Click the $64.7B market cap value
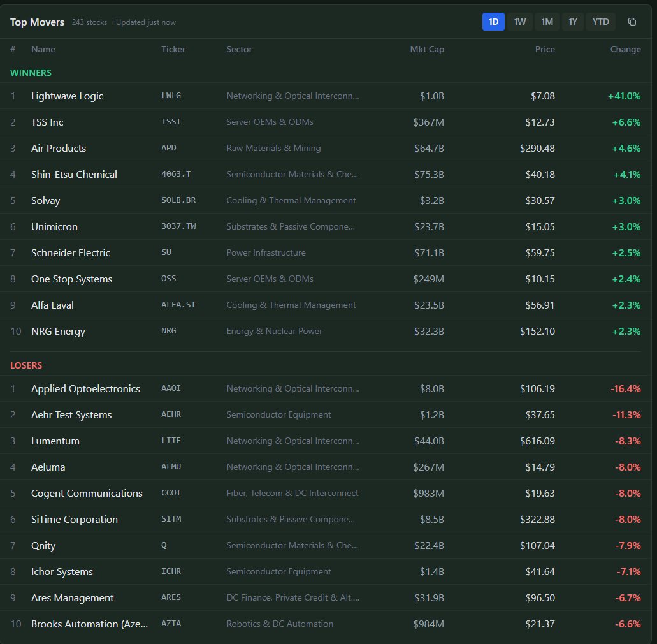 click(x=429, y=148)
